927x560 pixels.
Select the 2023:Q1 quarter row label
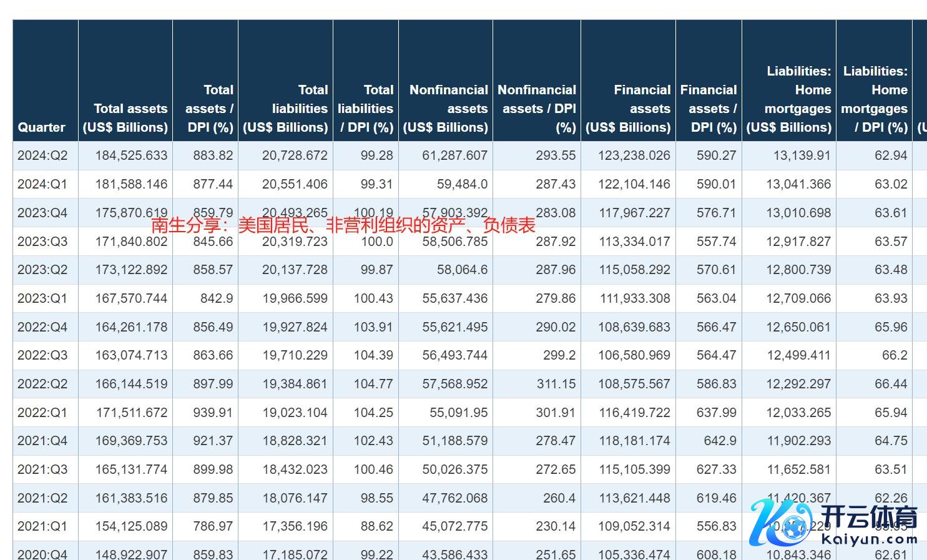(42, 298)
